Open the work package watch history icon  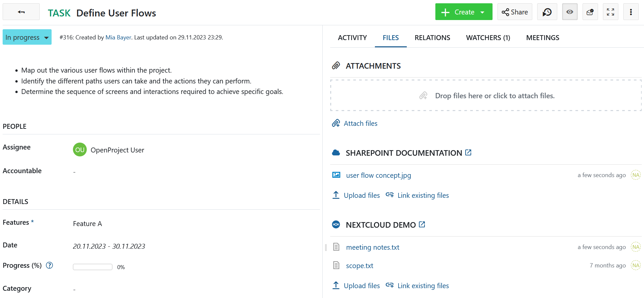click(547, 11)
